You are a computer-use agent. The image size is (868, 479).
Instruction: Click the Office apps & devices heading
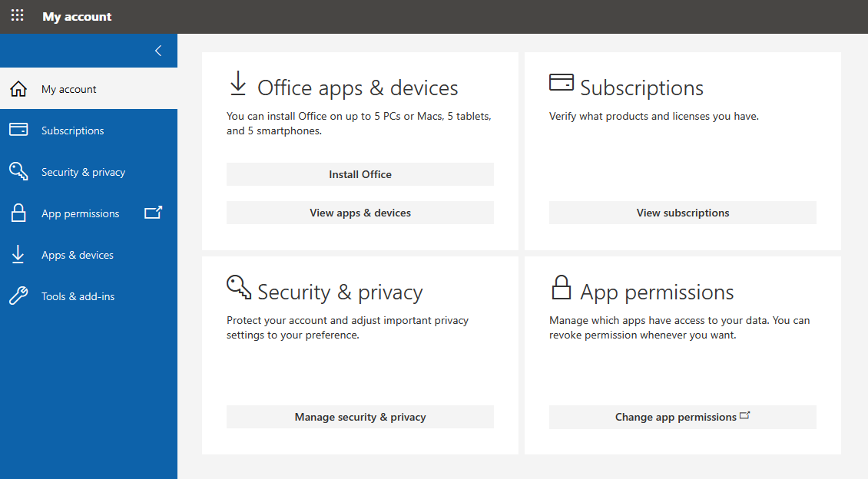coord(358,88)
